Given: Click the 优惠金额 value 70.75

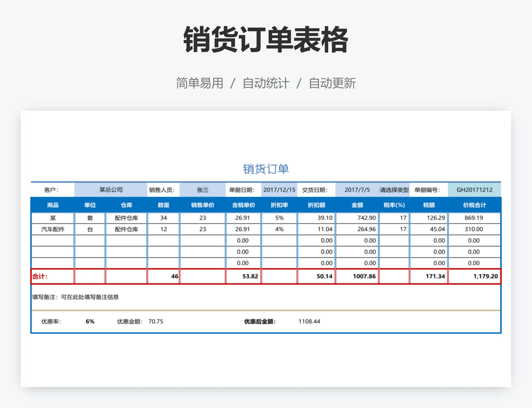Looking at the screenshot, I should click(x=156, y=321).
